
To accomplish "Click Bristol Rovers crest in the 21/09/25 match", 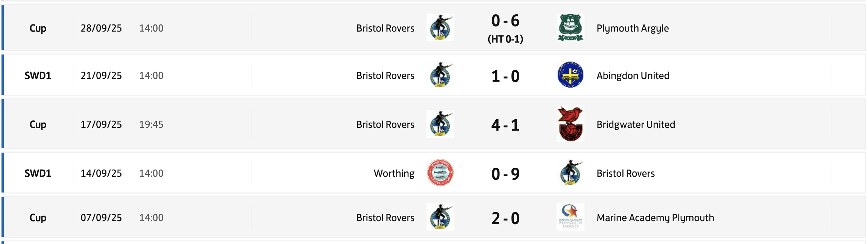I will pyautogui.click(x=440, y=75).
